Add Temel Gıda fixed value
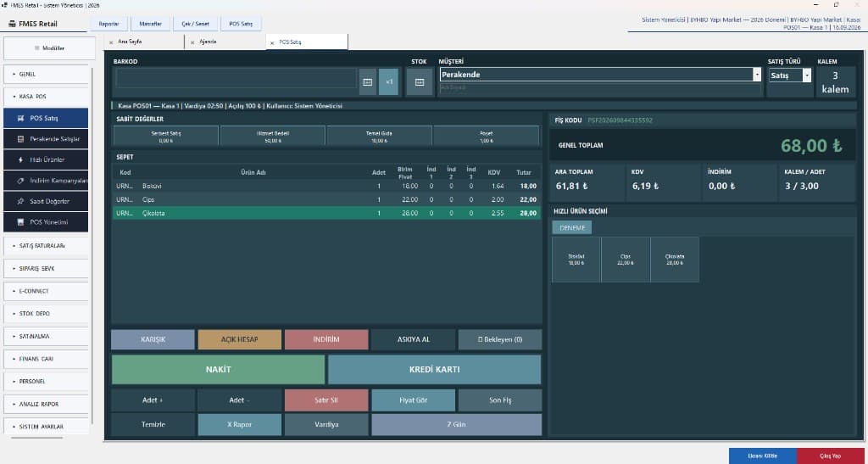 click(x=379, y=137)
